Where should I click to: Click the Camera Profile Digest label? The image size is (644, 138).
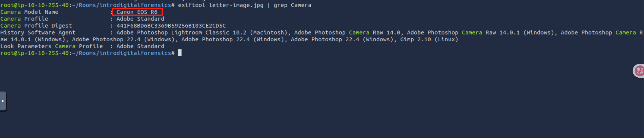pyautogui.click(x=36, y=26)
